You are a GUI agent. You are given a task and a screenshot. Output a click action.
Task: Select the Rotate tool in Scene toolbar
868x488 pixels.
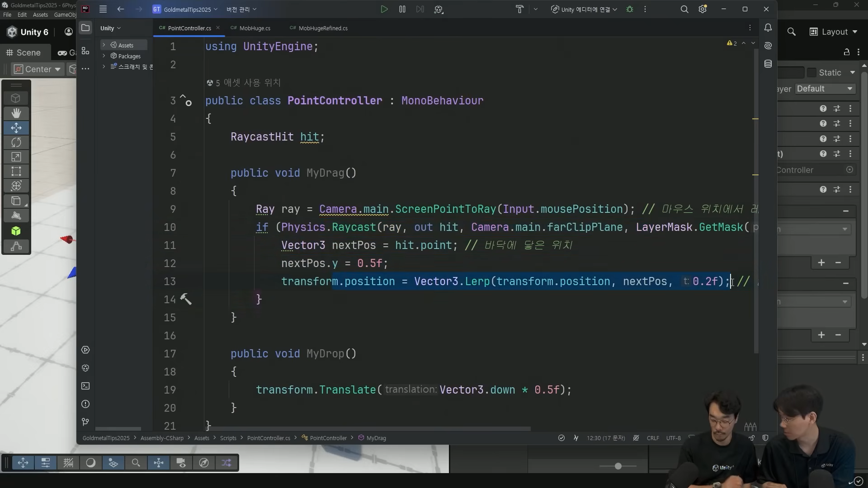pyautogui.click(x=16, y=142)
